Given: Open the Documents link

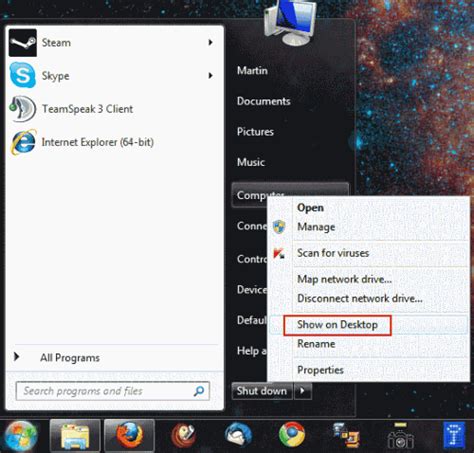Looking at the screenshot, I should [264, 101].
